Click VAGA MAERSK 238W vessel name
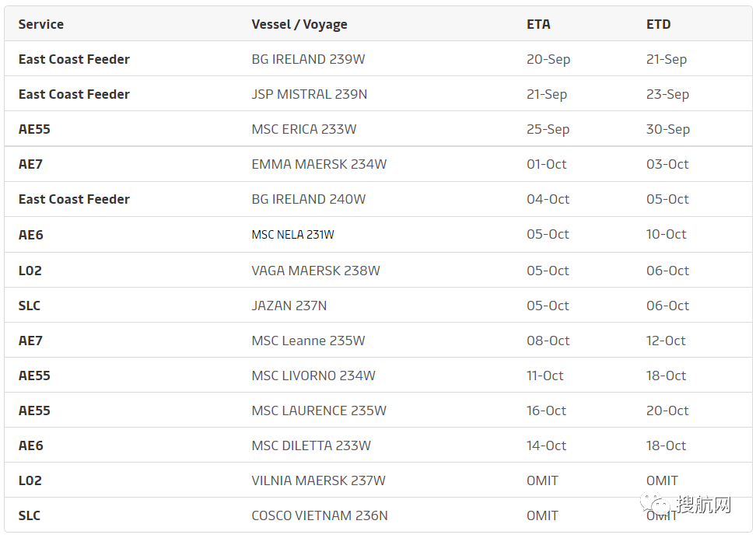This screenshot has height=538, width=756. 316,271
